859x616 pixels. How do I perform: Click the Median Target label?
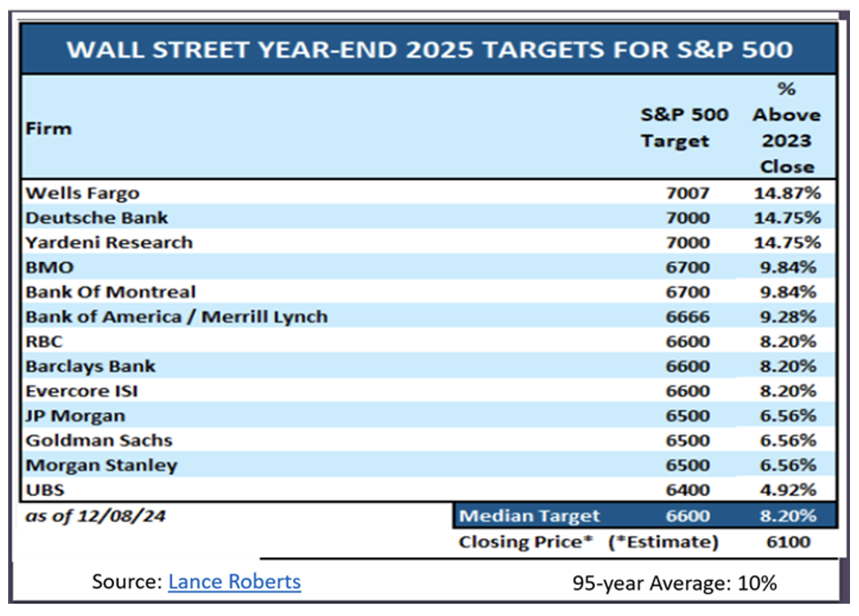529,516
